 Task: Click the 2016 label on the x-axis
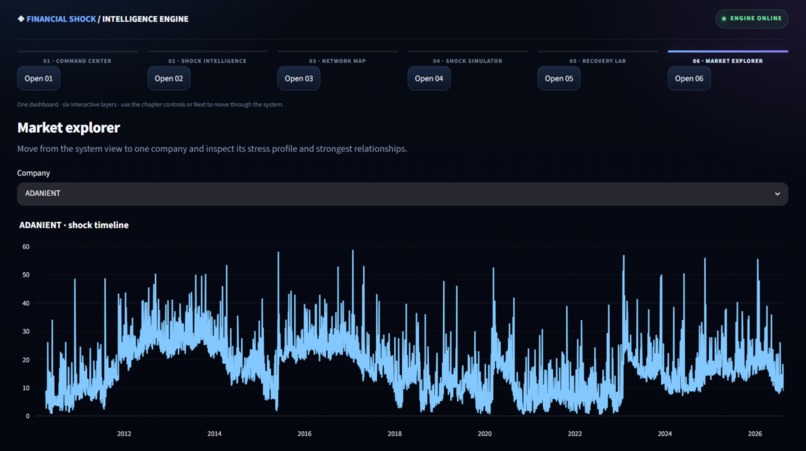[304, 434]
